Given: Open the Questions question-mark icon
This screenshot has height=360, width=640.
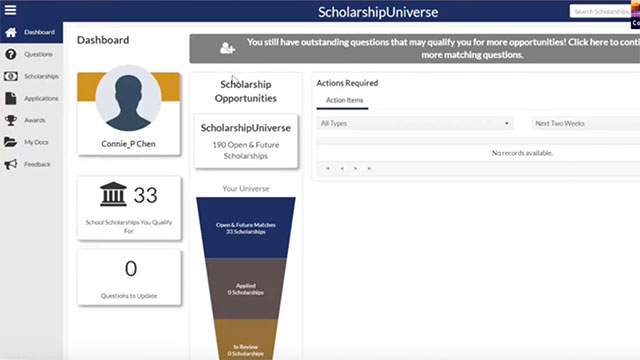Looking at the screenshot, I should [x=11, y=54].
